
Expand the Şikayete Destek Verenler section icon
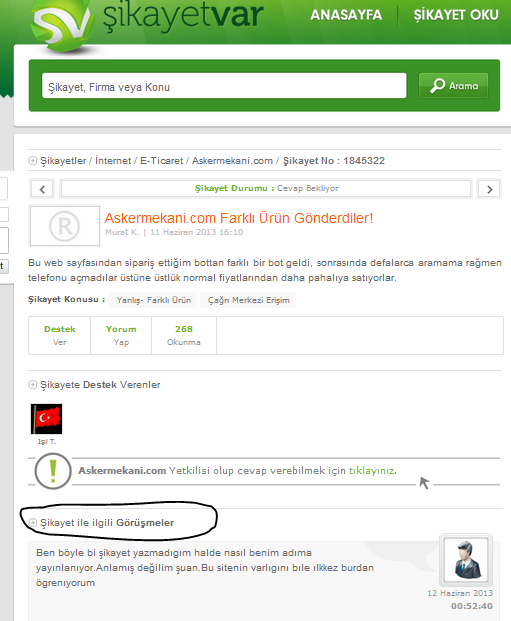33,385
